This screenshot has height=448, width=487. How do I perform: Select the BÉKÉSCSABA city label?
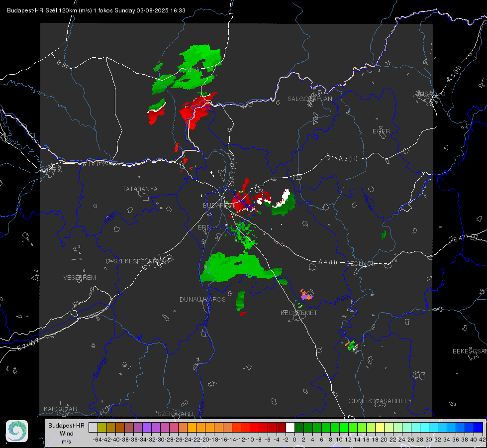(470, 351)
